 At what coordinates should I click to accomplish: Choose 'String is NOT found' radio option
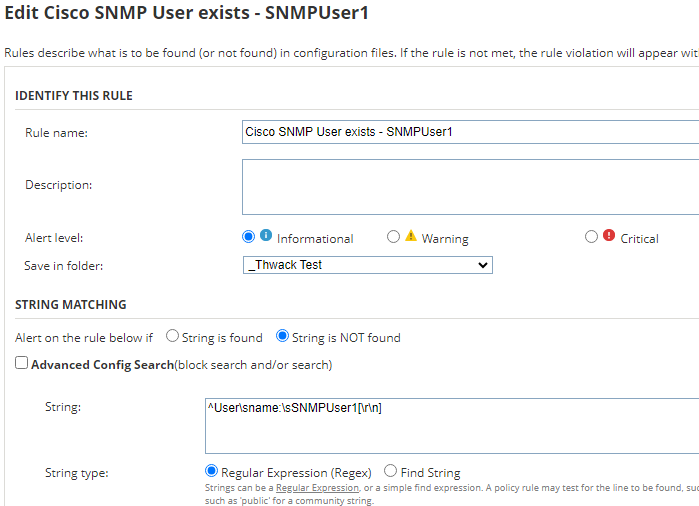click(282, 336)
